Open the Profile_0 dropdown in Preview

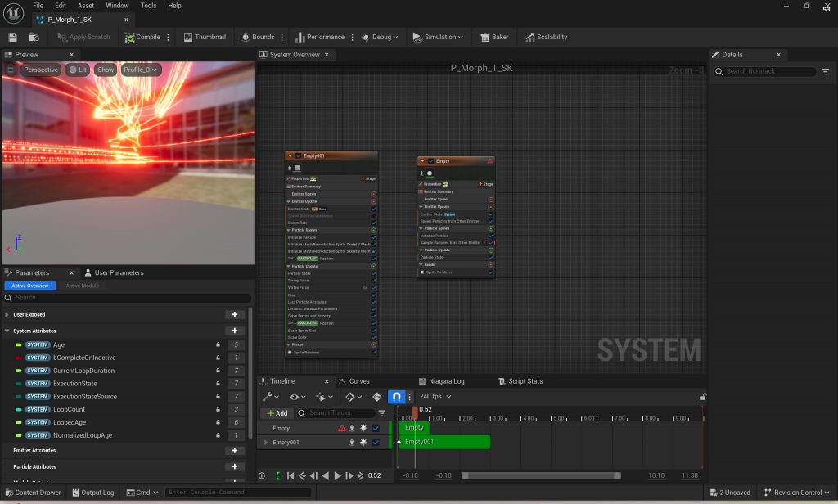(x=141, y=70)
